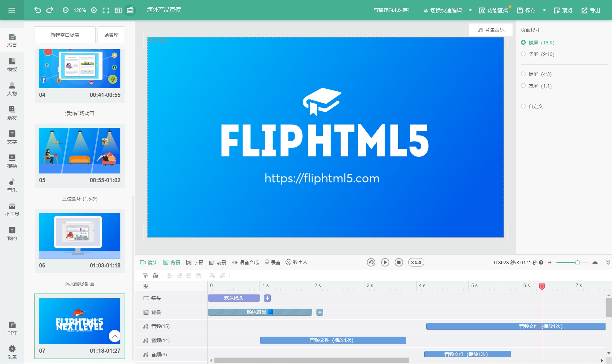The width and height of the screenshot is (612, 364).
Task: Open the 场景 scene sidebar panel
Action: tap(12, 41)
